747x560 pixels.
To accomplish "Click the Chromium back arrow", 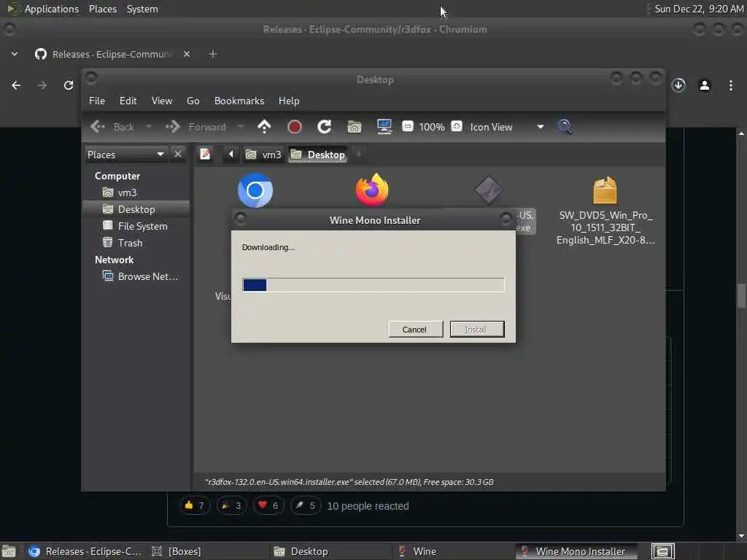I will click(x=16, y=85).
